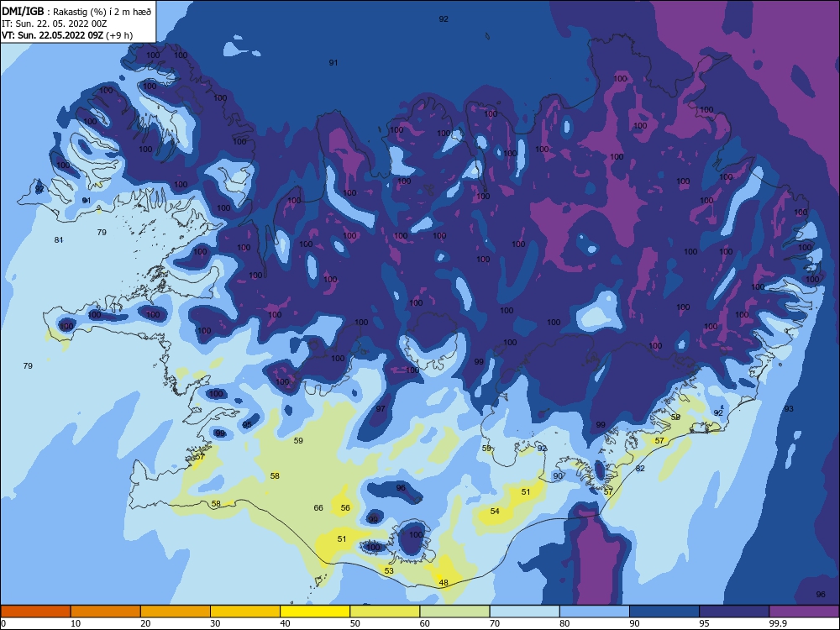The image size is (840, 630).
Task: Select the 40–50 bright yellow legend swatch
Action: (x=315, y=612)
